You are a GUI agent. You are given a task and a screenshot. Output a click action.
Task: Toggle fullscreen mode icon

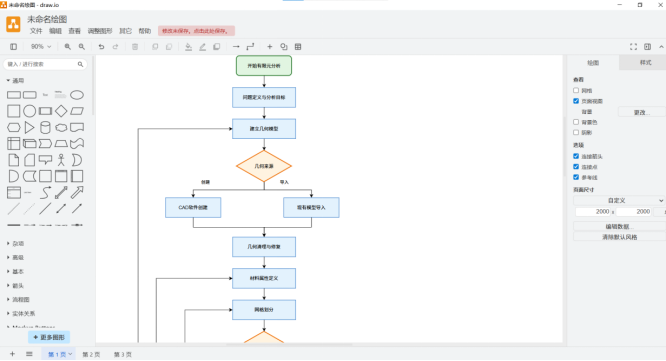(633, 47)
